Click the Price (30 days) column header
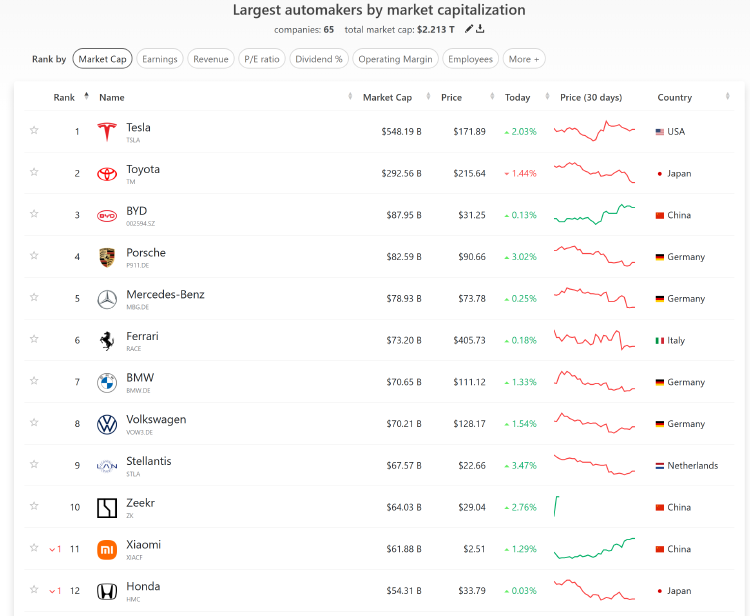Screen dimensions: 750x616 coord(591,98)
